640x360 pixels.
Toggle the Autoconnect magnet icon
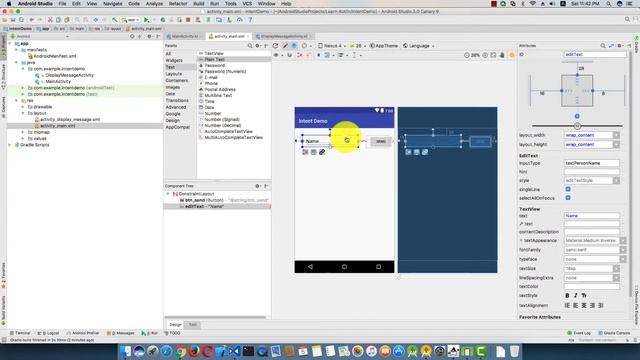coord(290,55)
